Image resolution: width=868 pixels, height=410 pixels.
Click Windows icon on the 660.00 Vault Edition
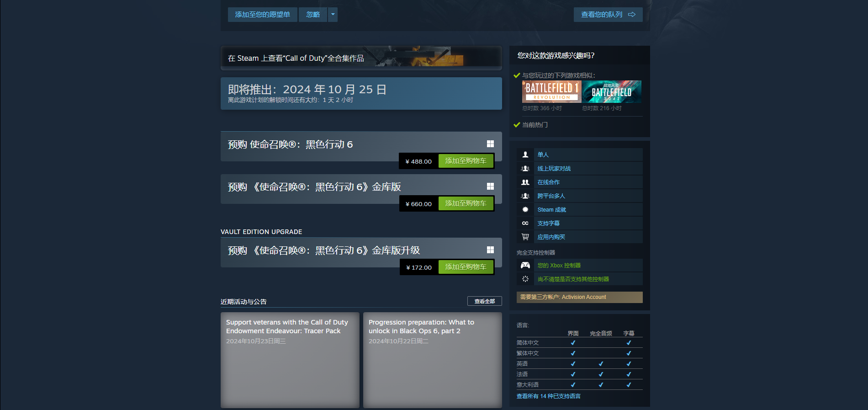pos(490,186)
